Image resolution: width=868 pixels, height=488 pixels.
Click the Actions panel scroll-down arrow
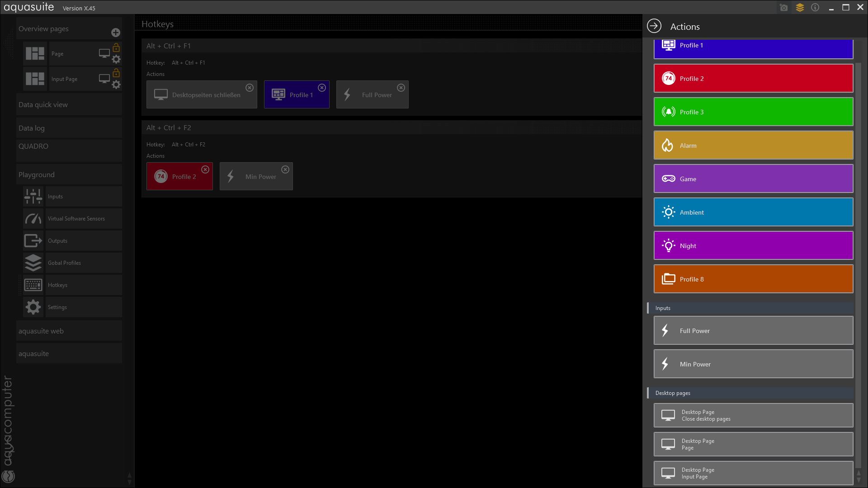click(x=859, y=480)
